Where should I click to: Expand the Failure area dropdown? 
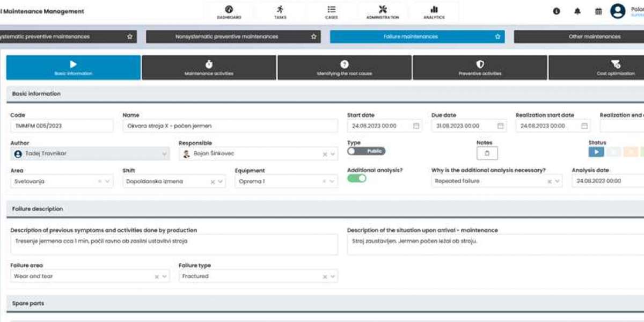click(x=165, y=277)
